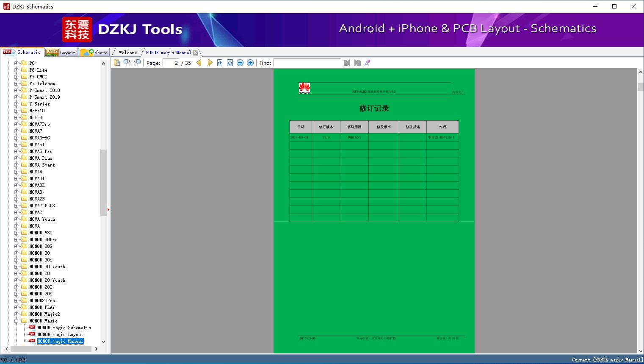
Task: Fit the page to width
Action: click(220, 63)
